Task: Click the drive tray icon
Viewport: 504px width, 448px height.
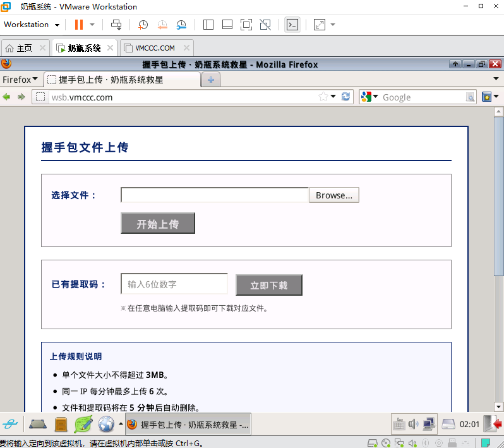Action: [x=448, y=424]
